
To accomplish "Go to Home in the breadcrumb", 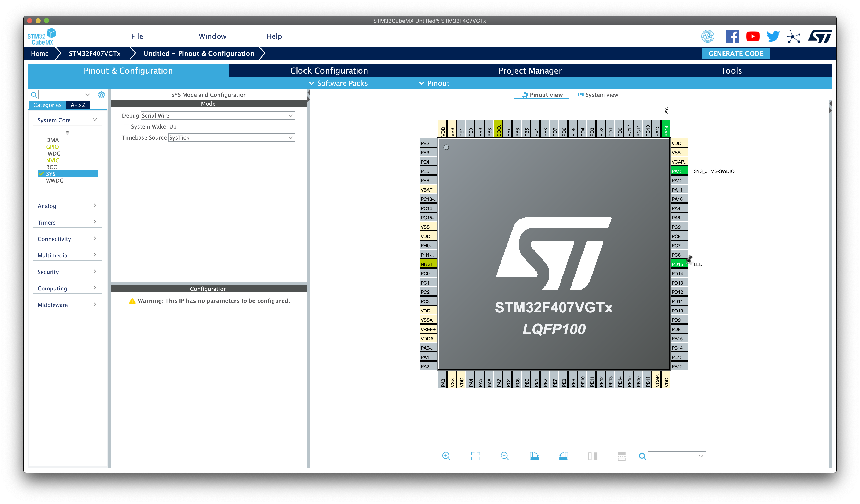I will point(40,53).
